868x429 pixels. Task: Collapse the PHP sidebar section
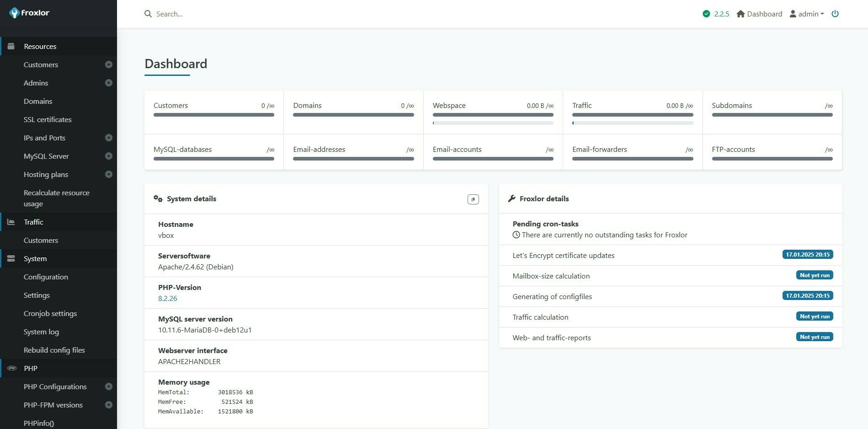59,368
